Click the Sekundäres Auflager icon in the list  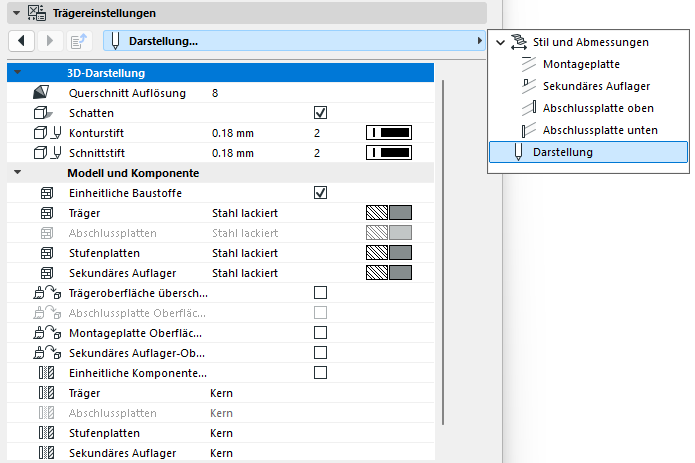(x=529, y=86)
